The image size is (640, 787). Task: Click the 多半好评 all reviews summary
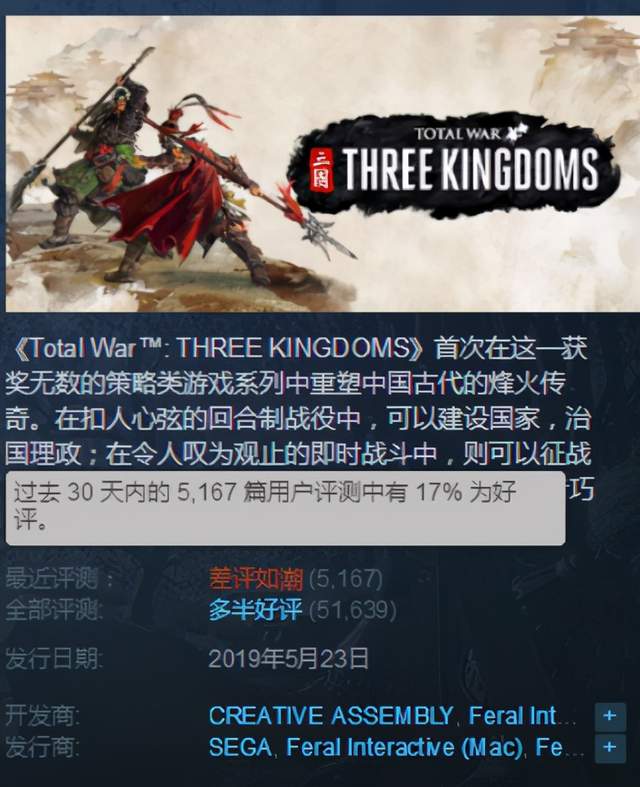pos(255,610)
